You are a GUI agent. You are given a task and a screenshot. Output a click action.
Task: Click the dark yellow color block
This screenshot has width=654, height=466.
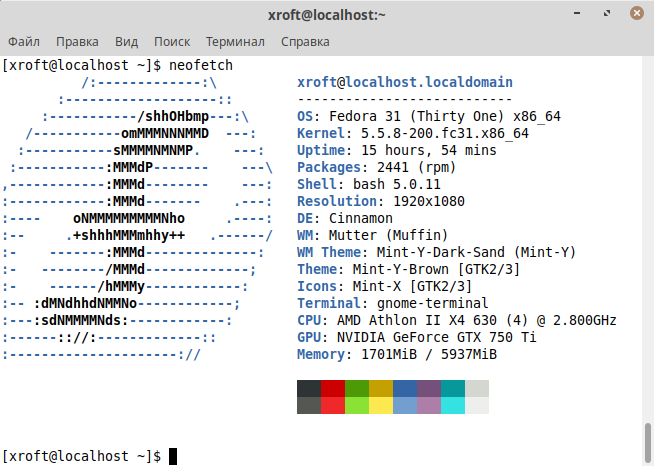381,388
